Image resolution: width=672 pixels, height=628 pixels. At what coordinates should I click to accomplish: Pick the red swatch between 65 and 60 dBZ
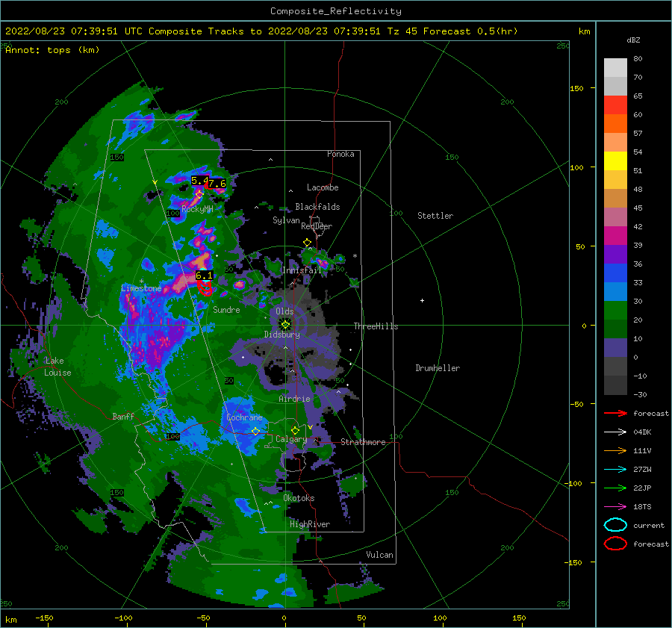click(x=615, y=105)
